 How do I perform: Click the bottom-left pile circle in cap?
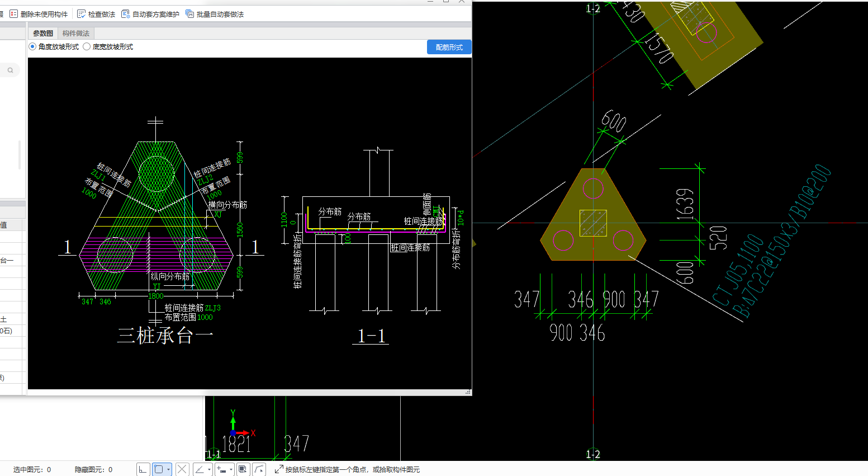pos(563,241)
